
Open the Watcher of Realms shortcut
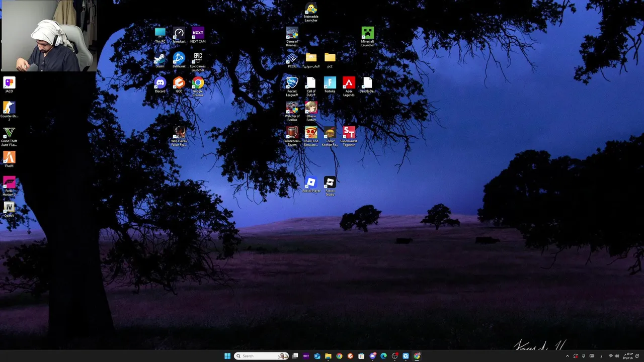click(x=292, y=112)
